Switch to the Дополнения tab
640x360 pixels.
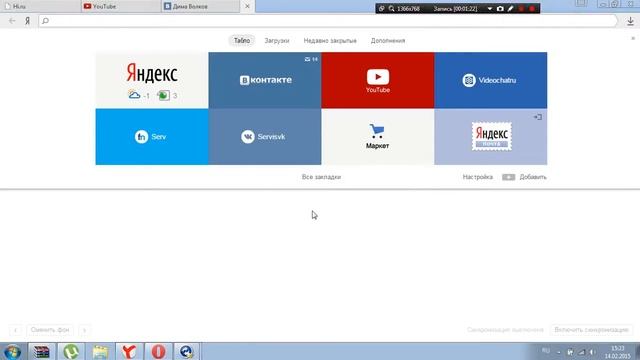tap(388, 40)
